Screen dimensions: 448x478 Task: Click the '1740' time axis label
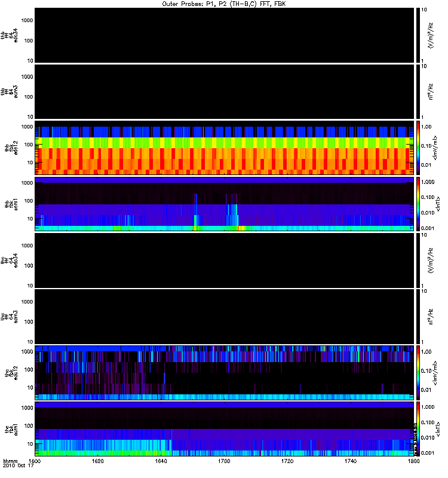point(351,461)
